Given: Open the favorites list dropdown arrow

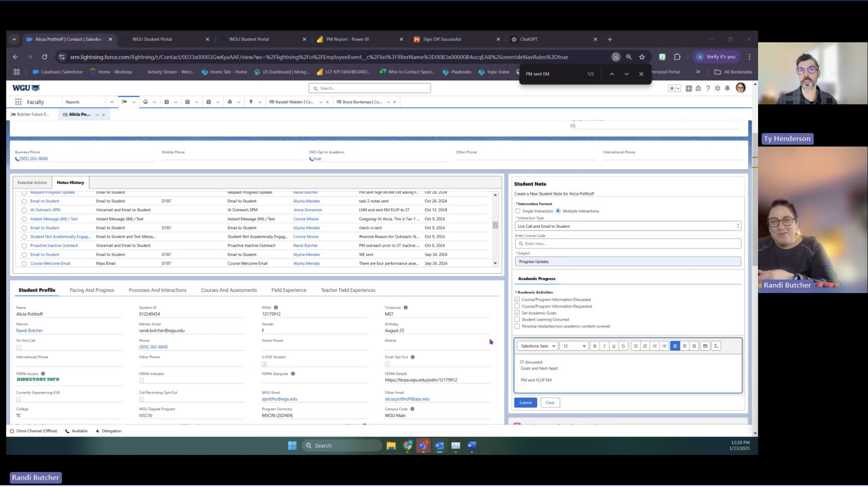Looking at the screenshot, I should [678, 88].
